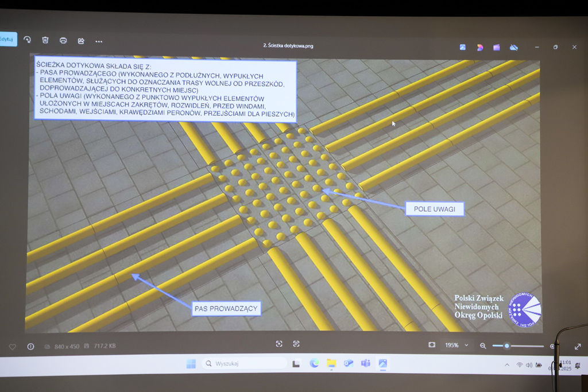Click the zoom out magnifier icon
This screenshot has height=392, width=588.
pos(483,346)
